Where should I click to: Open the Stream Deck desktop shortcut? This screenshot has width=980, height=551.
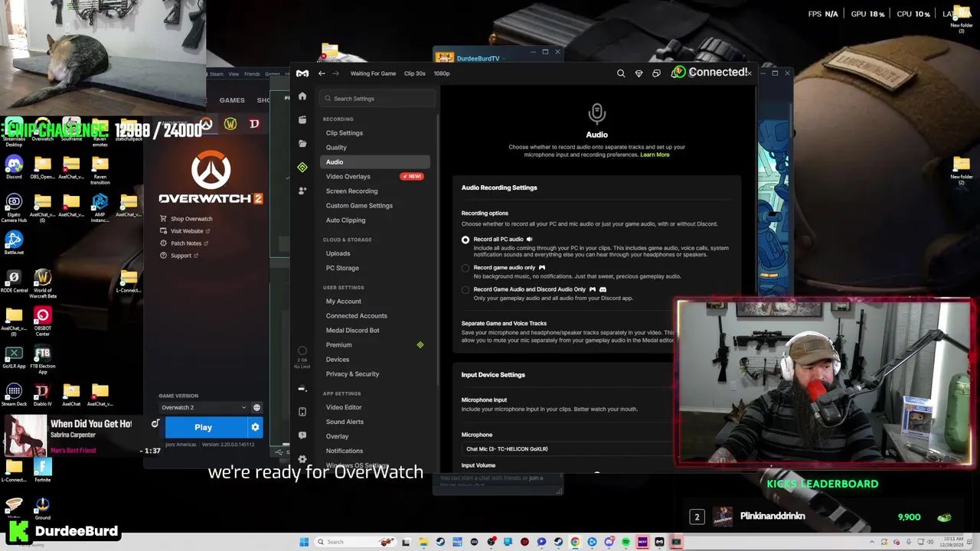(x=14, y=396)
